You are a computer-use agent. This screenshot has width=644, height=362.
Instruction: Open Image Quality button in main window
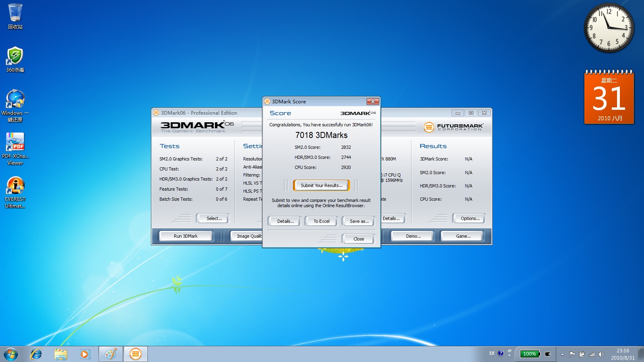[x=246, y=236]
